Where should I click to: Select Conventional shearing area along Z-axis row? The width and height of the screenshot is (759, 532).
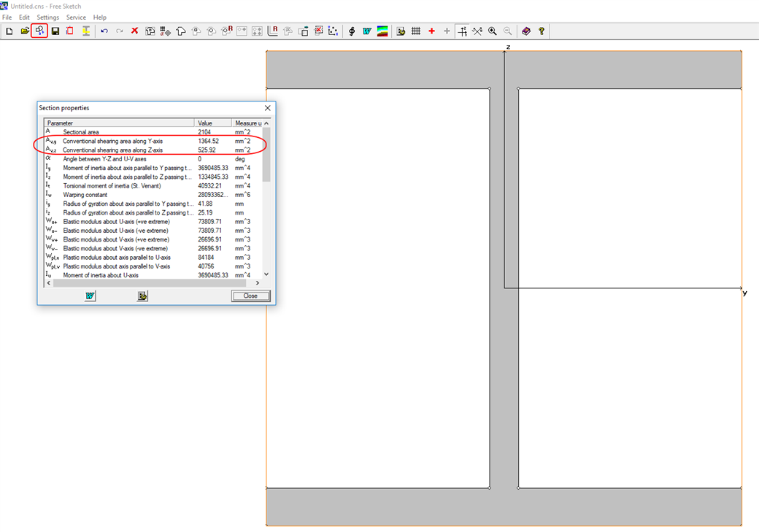(x=153, y=150)
